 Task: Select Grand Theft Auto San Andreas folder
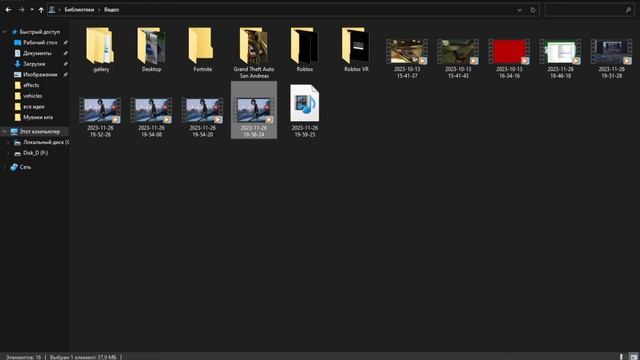pyautogui.click(x=253, y=53)
